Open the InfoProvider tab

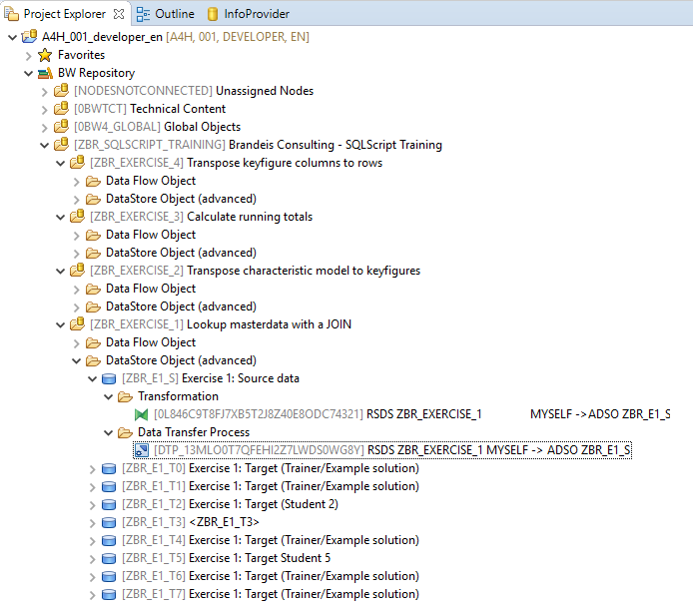coord(248,14)
